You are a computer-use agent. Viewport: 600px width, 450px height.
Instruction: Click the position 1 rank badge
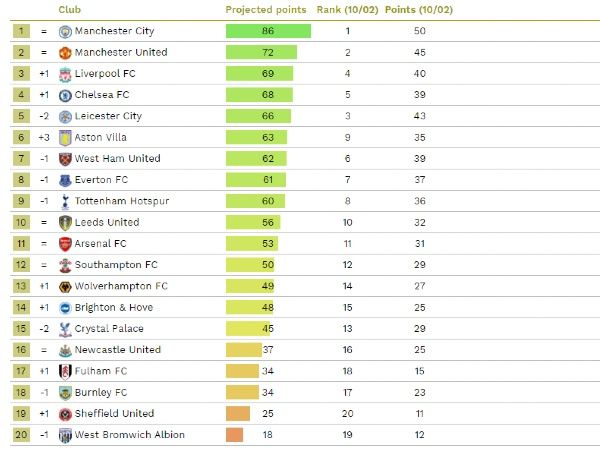click(x=22, y=31)
